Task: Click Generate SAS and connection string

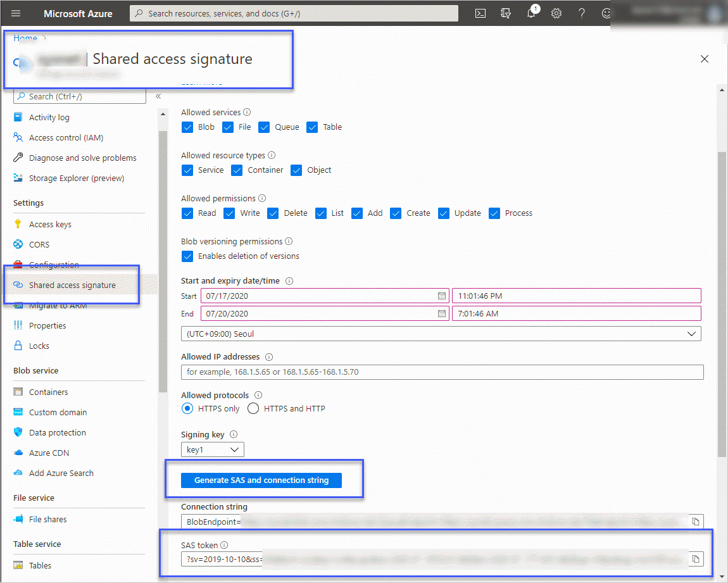Action: tap(261, 480)
